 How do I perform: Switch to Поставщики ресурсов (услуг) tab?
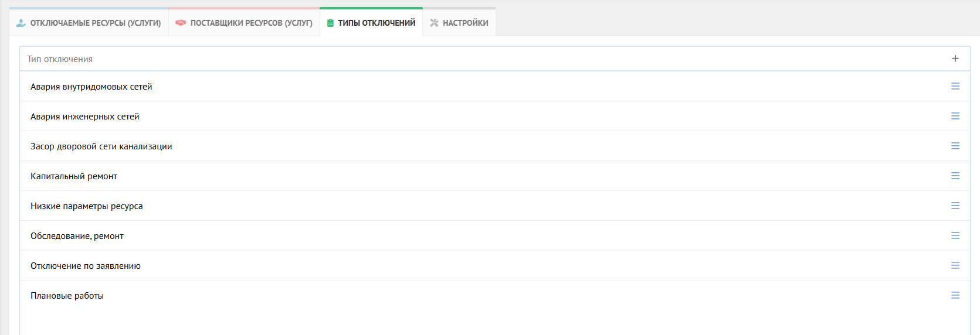tap(244, 23)
